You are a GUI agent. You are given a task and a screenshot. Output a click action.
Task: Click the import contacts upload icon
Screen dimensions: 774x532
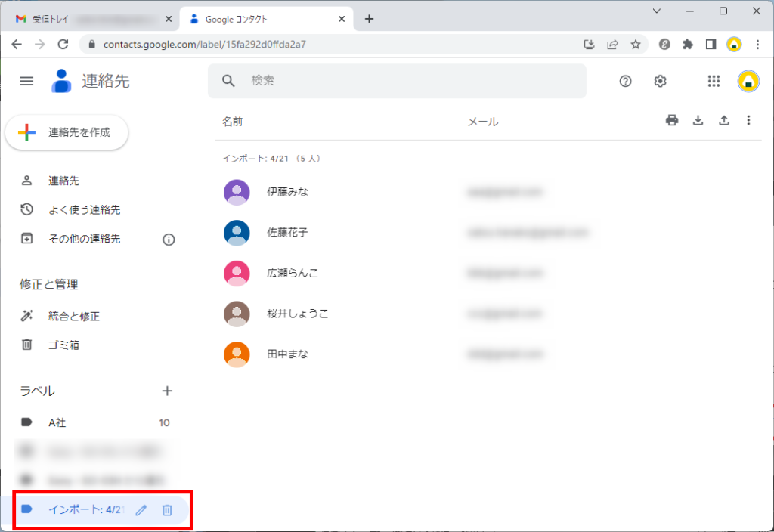coord(723,119)
